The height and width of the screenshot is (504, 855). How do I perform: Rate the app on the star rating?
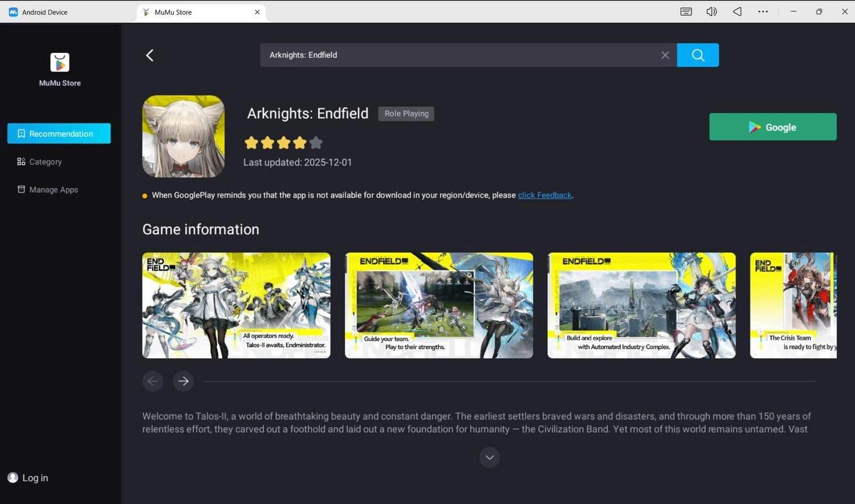point(283,142)
